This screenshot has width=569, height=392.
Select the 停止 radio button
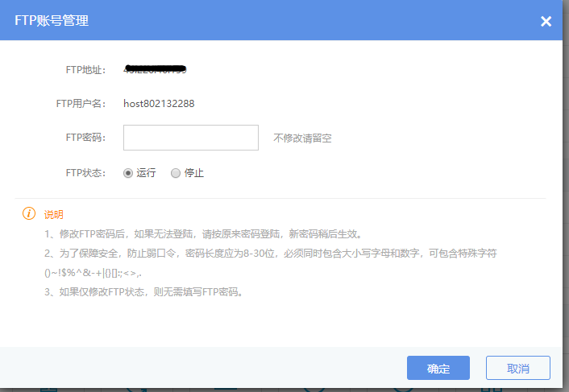click(176, 173)
